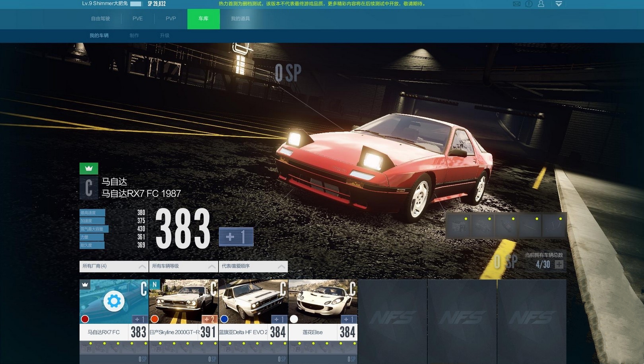This screenshot has height=364, width=644.
Task: Open the 我的道具 tab
Action: (241, 19)
